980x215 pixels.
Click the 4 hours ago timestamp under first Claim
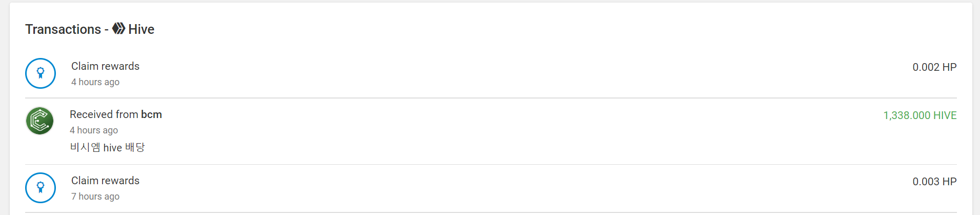95,82
